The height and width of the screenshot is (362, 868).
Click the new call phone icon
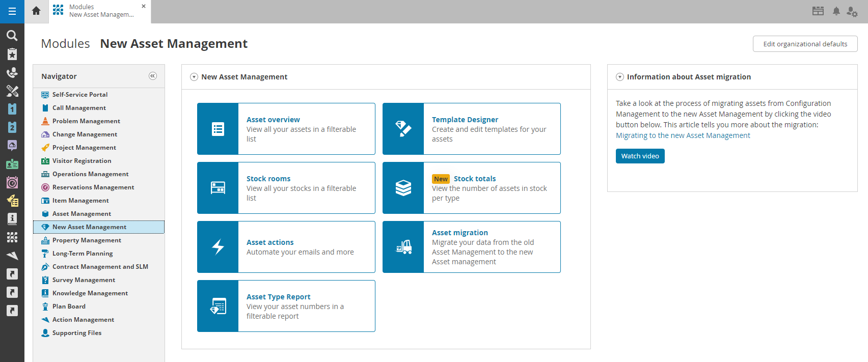[12, 72]
